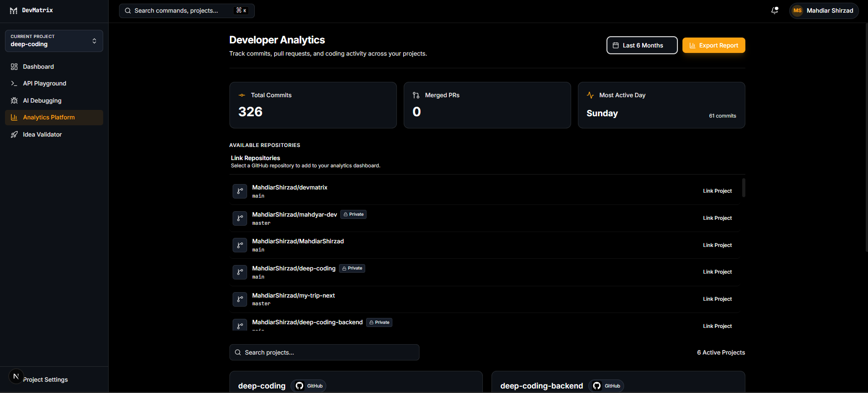The height and width of the screenshot is (393, 868).
Task: Link Project for MahdiarShirzad/devmatrix
Action: click(x=717, y=191)
